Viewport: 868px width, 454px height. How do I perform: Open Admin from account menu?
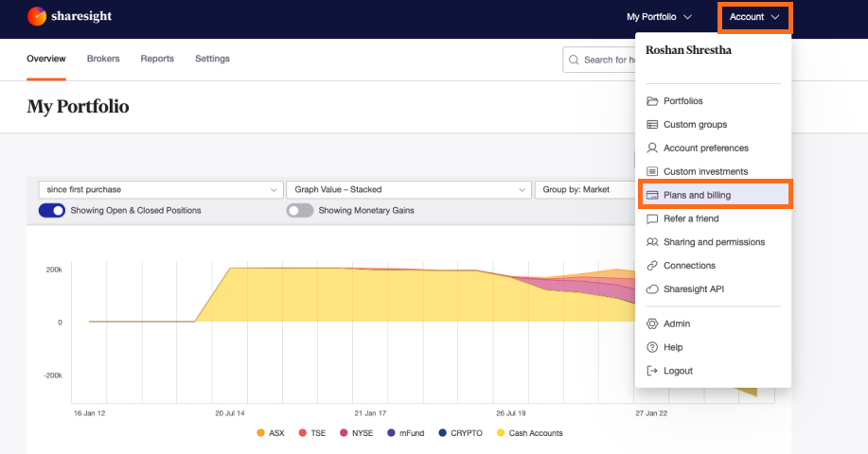tap(713, 324)
